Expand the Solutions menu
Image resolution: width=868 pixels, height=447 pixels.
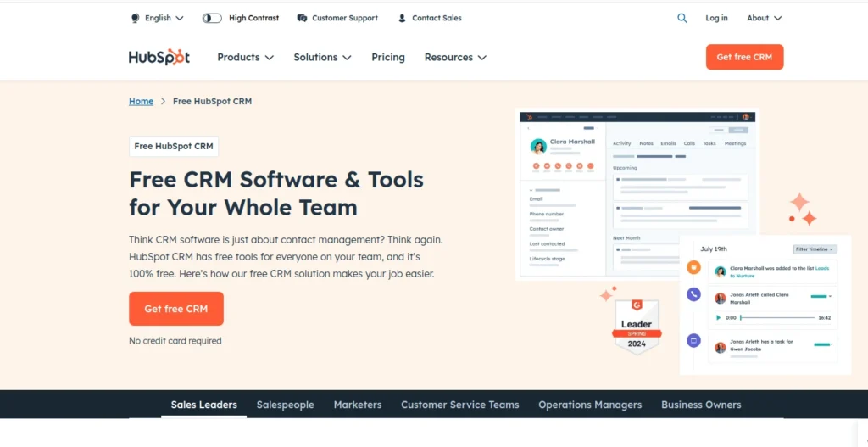(x=322, y=57)
